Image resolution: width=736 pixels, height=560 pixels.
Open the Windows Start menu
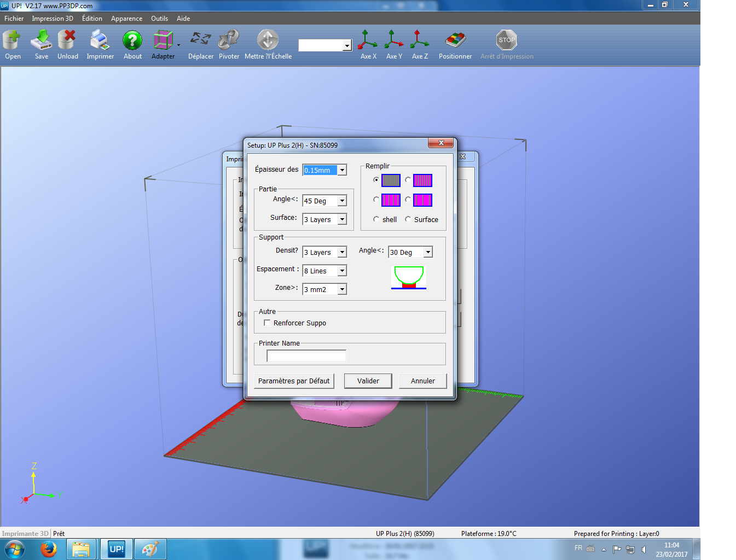click(15, 549)
